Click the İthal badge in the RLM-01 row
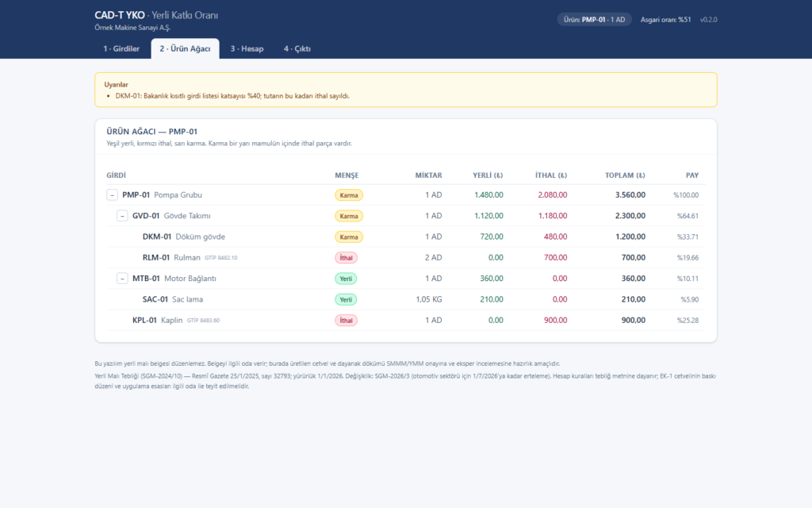812x508 pixels. coord(346,258)
